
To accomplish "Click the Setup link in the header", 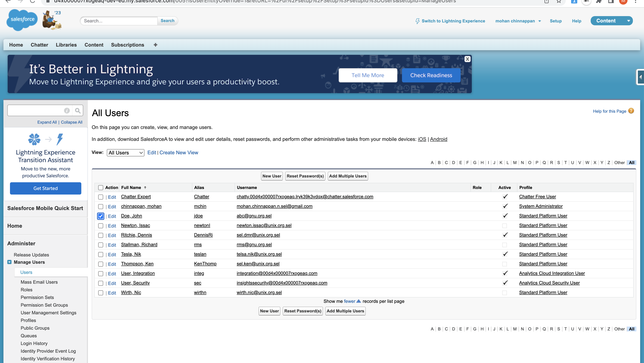I will click(556, 21).
